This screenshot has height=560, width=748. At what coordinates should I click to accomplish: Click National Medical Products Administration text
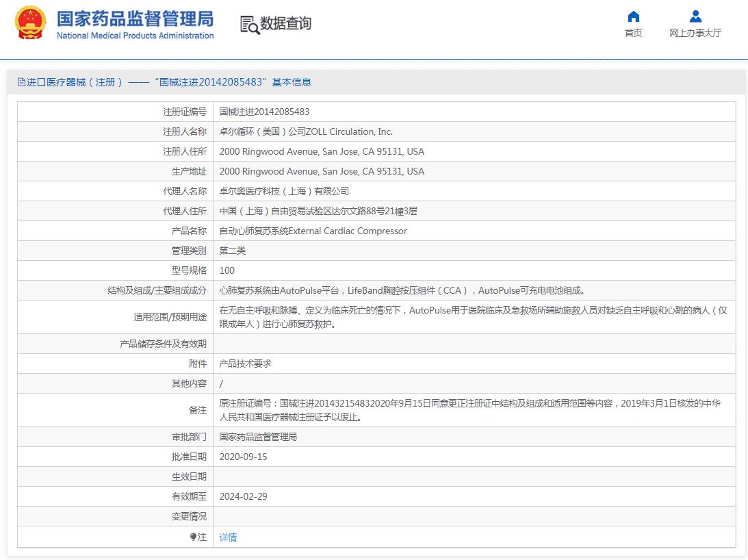point(135,36)
